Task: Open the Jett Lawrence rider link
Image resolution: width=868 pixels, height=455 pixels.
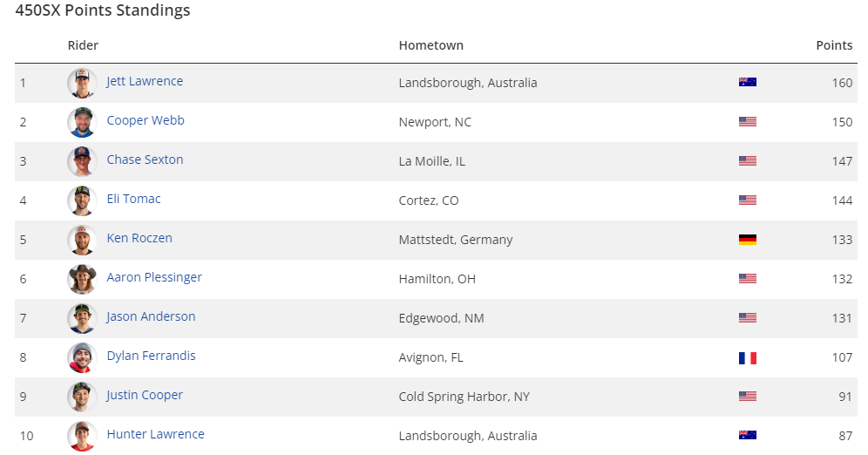Action: point(145,81)
